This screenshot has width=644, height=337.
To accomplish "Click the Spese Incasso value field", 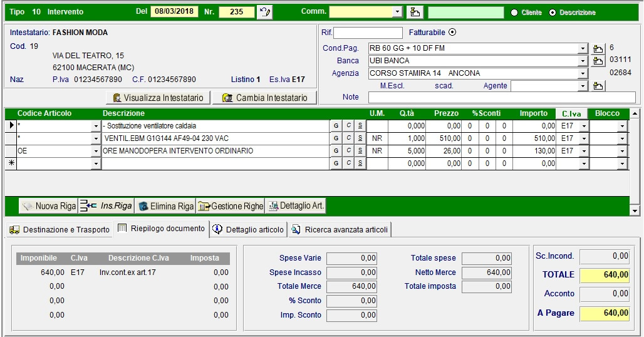I will pos(351,272).
